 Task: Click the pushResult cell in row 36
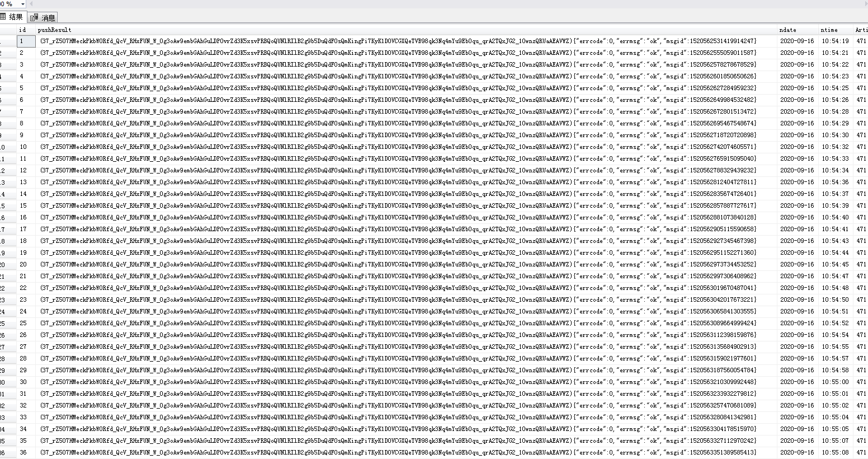pyautogui.click(x=406, y=453)
